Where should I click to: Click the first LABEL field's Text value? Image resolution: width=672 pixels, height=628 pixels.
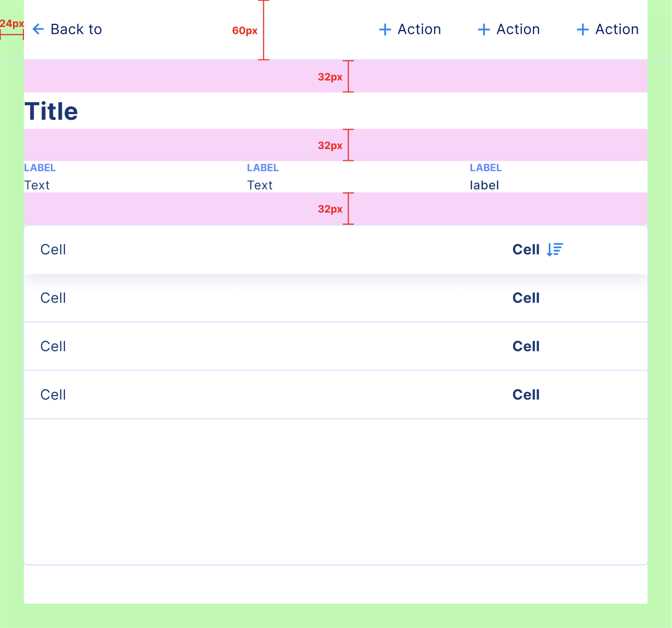[37, 185]
